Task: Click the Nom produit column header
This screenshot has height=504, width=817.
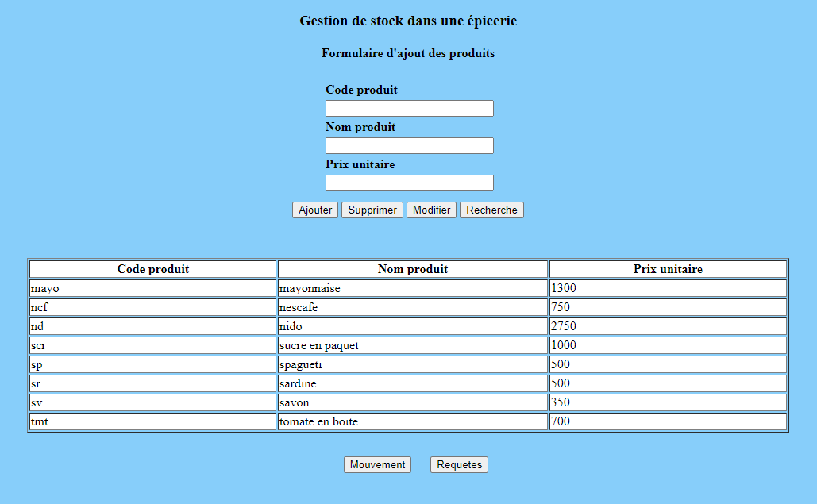Action: tap(412, 269)
